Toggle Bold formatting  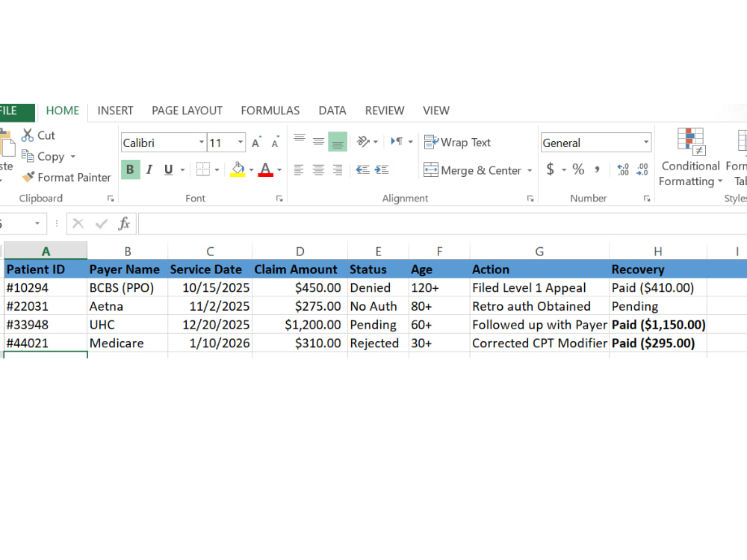click(x=130, y=169)
